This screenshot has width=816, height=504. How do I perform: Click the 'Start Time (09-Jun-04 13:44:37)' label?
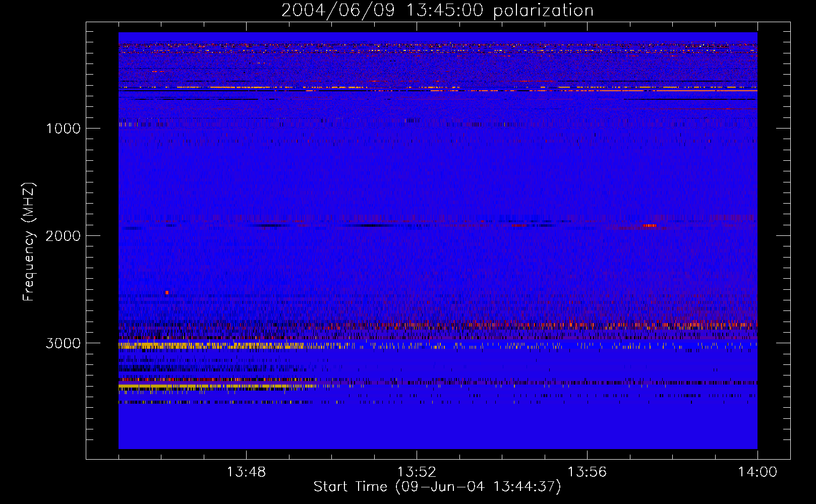[437, 487]
